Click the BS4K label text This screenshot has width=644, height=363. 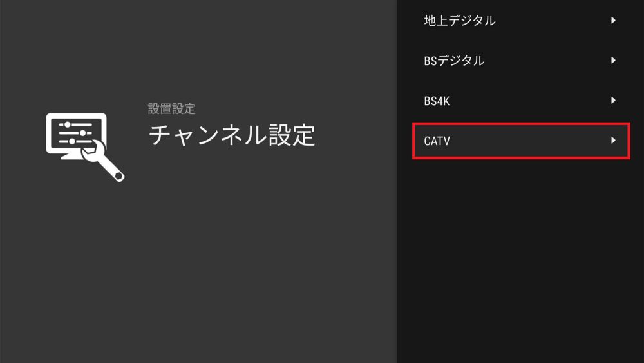[437, 101]
